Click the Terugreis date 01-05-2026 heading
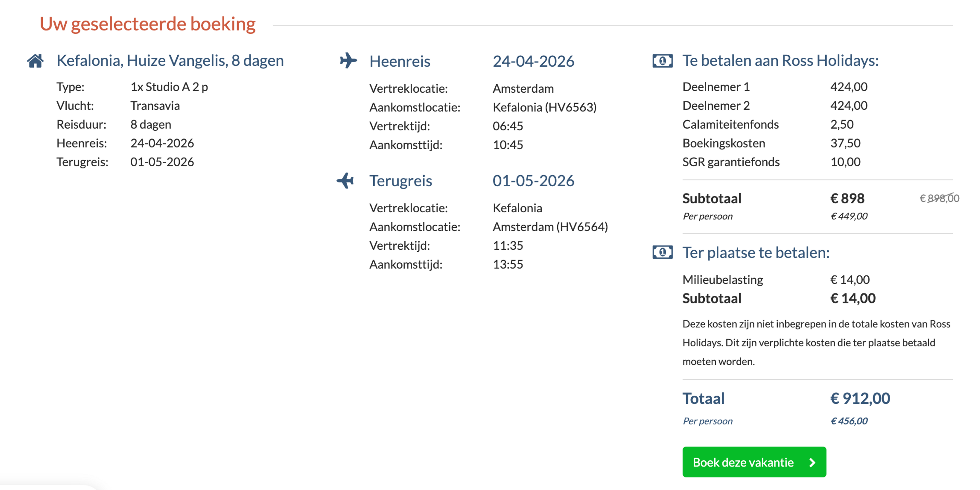This screenshot has height=490, width=980. tap(533, 181)
